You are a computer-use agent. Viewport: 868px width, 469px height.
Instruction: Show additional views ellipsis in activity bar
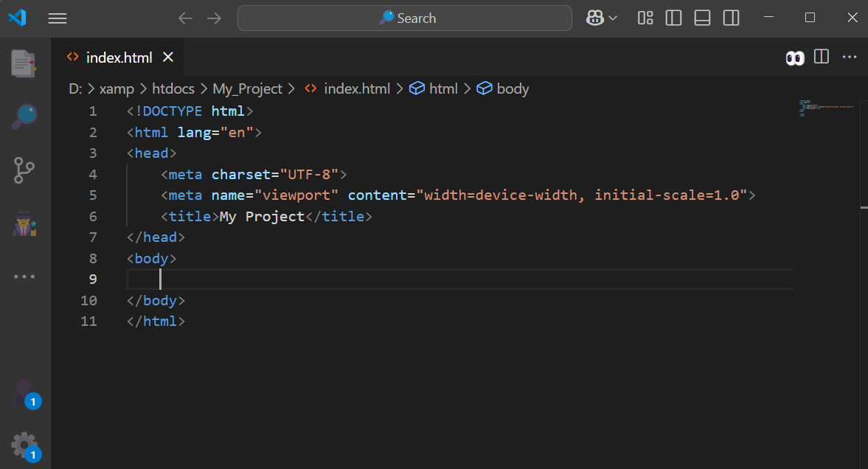point(24,277)
